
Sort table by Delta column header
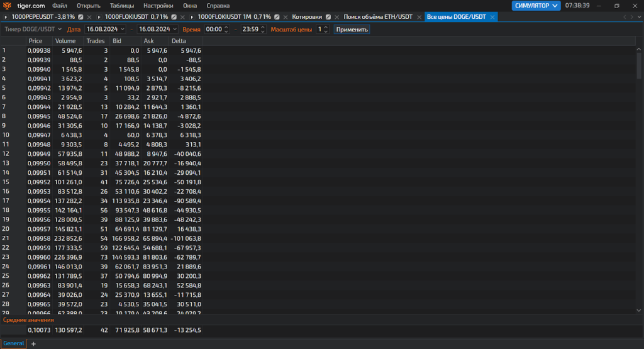[x=179, y=41]
